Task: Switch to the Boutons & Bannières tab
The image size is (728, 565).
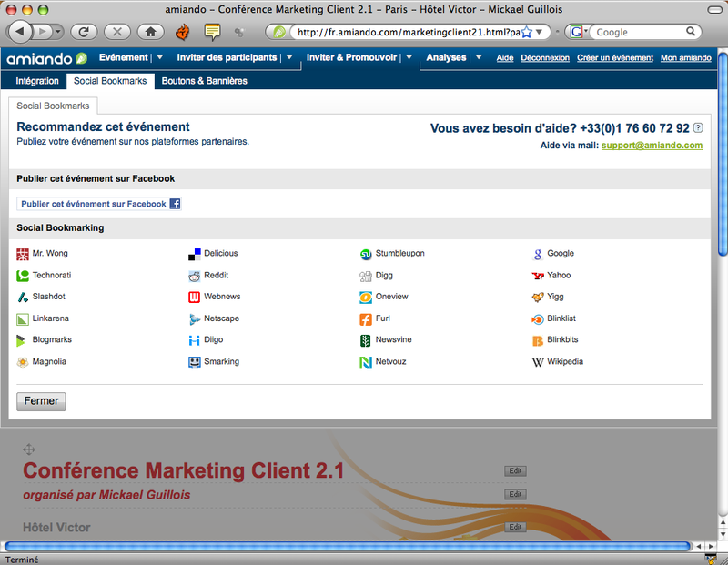Action: [204, 81]
